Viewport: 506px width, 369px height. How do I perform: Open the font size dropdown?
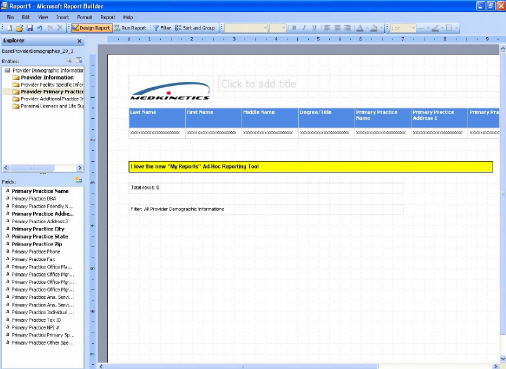(278, 28)
